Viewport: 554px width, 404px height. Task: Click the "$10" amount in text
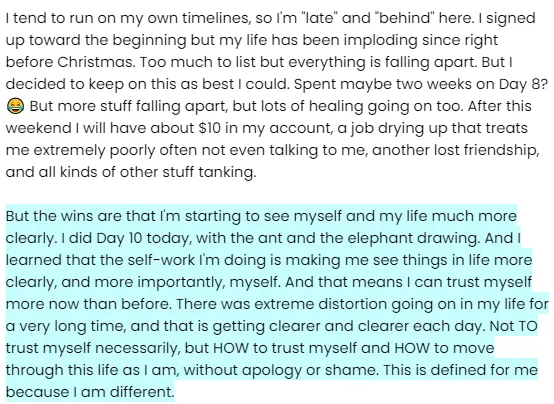(x=210, y=128)
